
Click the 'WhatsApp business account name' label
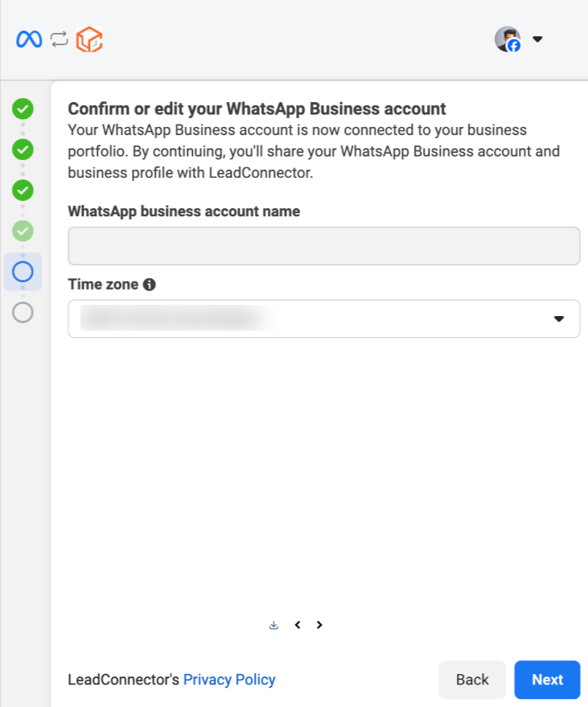pos(184,211)
